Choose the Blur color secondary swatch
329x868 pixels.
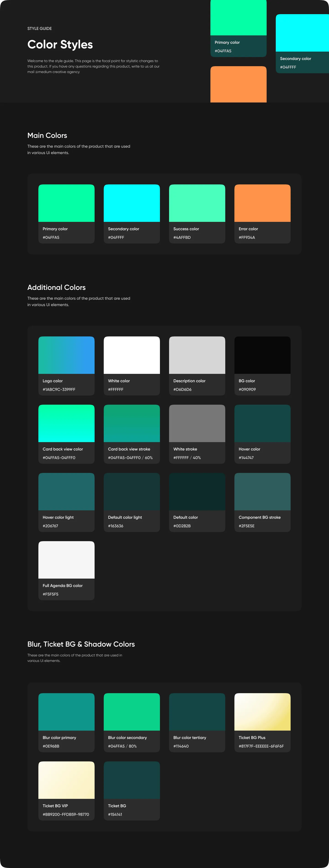point(132,712)
